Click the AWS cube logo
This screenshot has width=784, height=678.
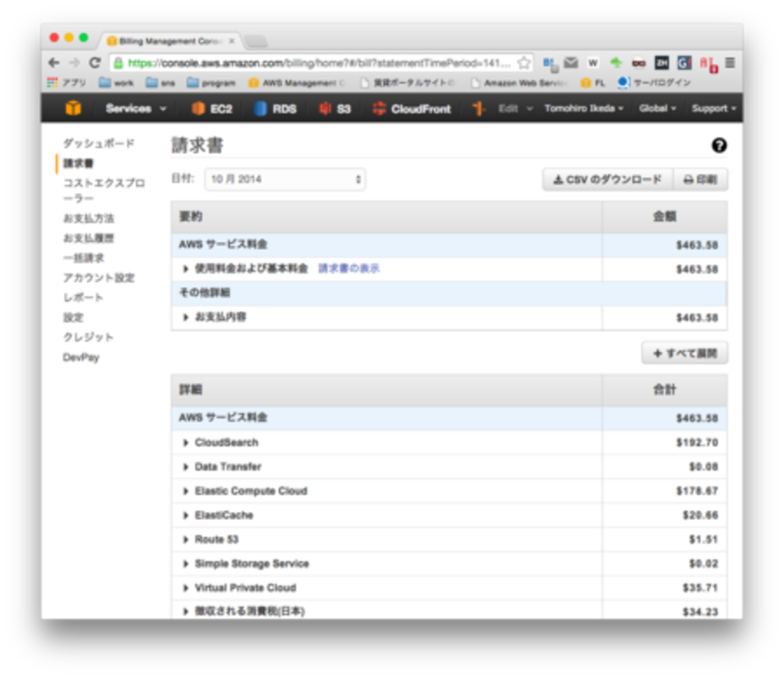coord(73,108)
